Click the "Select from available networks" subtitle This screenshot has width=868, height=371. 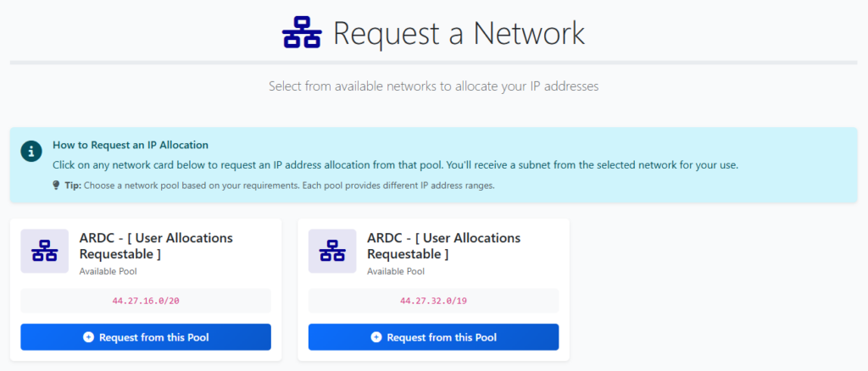point(434,86)
